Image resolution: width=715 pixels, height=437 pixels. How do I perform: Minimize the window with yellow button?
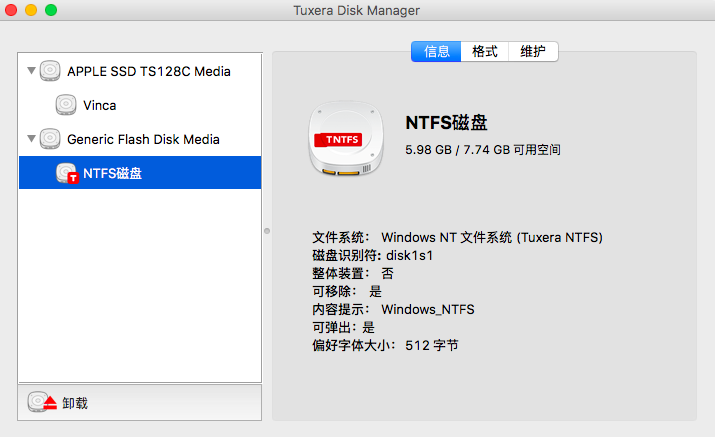click(x=31, y=10)
